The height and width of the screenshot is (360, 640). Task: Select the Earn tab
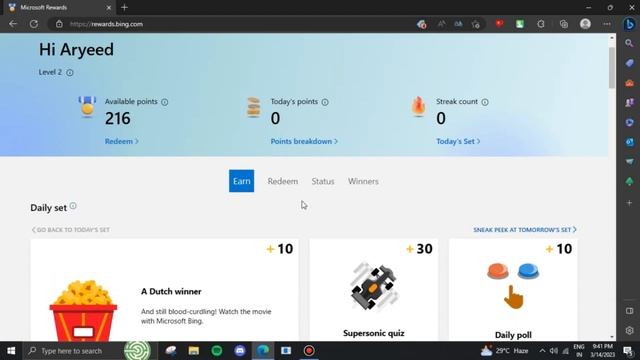pos(242,181)
